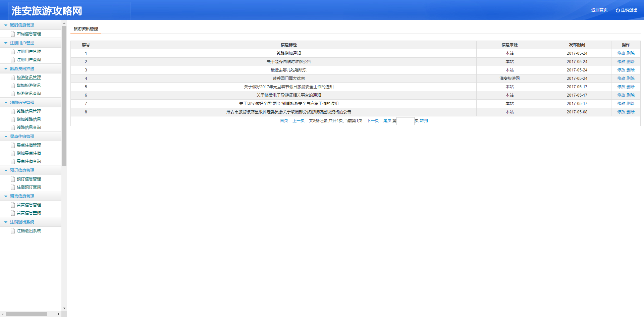The height and width of the screenshot is (317, 644).
Task: Collapse the 密码信息管理 section arrow
Action: [6, 25]
